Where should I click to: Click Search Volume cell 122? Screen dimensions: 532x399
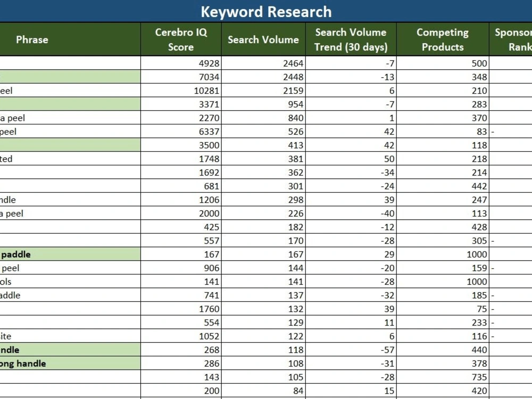pyautogui.click(x=263, y=336)
